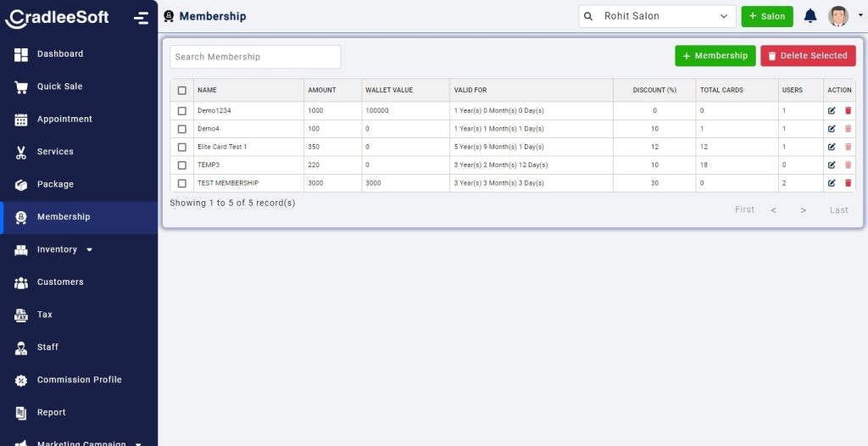Toggle the select-all checkbox in table header

182,90
